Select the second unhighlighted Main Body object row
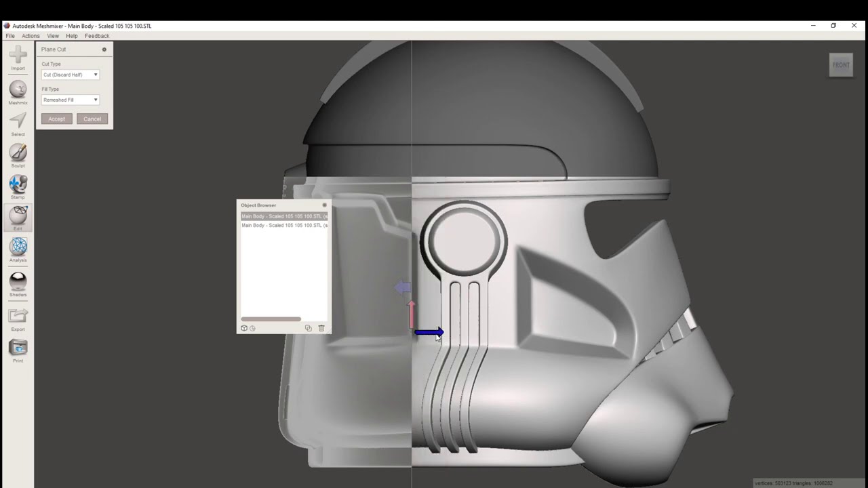Image resolution: width=868 pixels, height=488 pixels. 284,225
